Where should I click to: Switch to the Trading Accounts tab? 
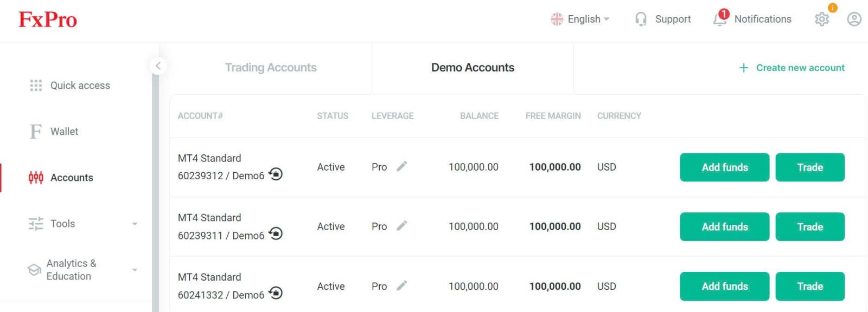[x=271, y=68]
